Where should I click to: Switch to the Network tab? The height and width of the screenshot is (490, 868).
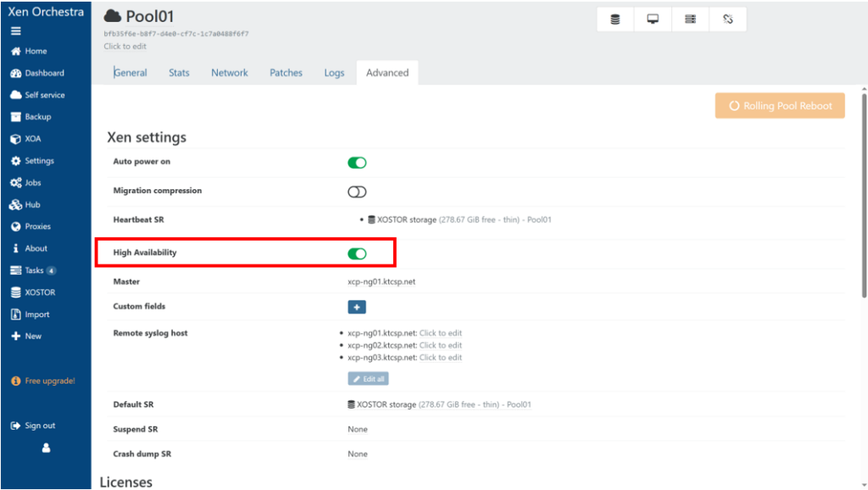click(230, 73)
